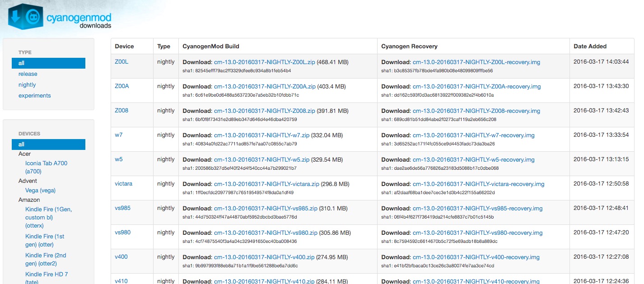
Task: Download the victara recovery.img file
Action: tap(478, 184)
